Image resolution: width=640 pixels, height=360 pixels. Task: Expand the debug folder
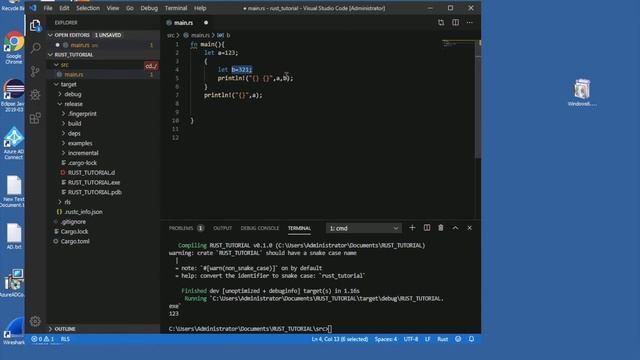(x=60, y=94)
